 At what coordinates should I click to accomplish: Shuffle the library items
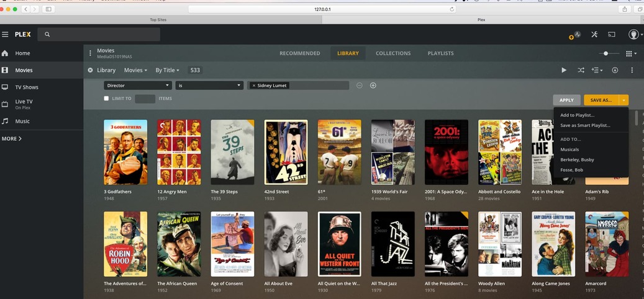(581, 70)
